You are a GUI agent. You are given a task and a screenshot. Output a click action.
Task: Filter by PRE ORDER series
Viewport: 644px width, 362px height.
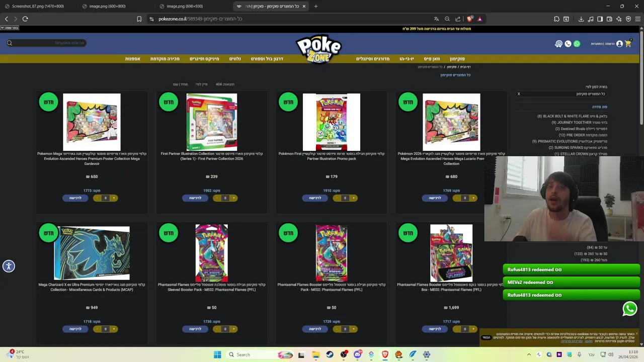pyautogui.click(x=583, y=135)
